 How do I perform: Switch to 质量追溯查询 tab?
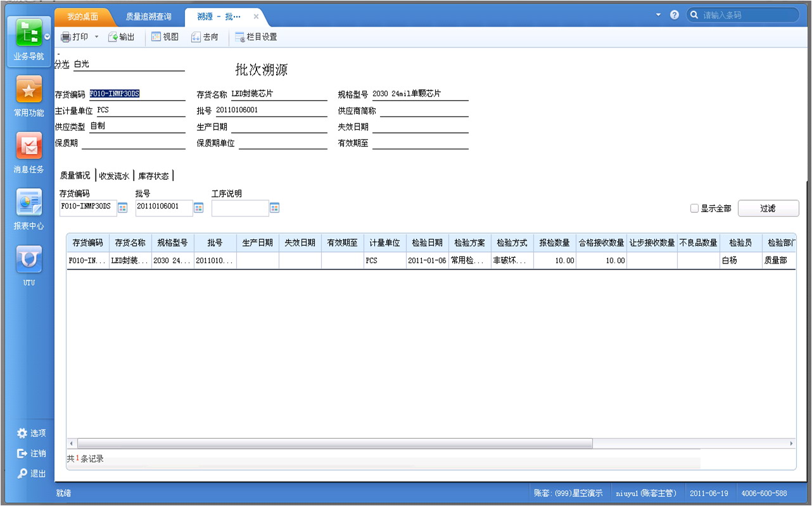pyautogui.click(x=148, y=16)
